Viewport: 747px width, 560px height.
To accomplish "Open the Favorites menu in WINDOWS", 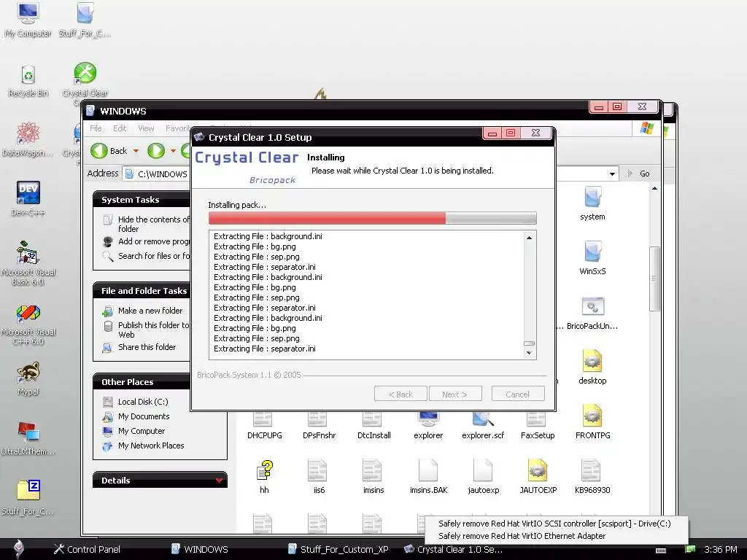I will coord(177,128).
